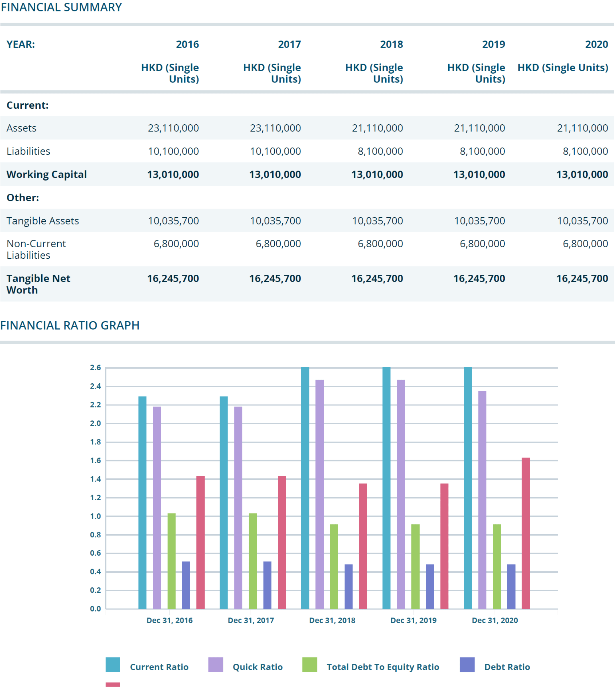Click the Quick Ratio legend color swatch
The width and height of the screenshot is (616, 688).
point(216,665)
